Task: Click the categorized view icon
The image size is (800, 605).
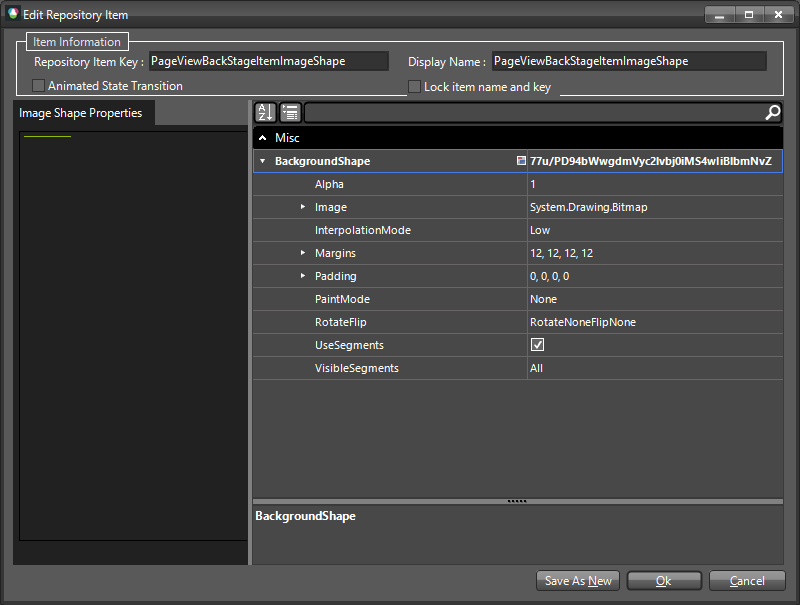Action: tap(291, 112)
